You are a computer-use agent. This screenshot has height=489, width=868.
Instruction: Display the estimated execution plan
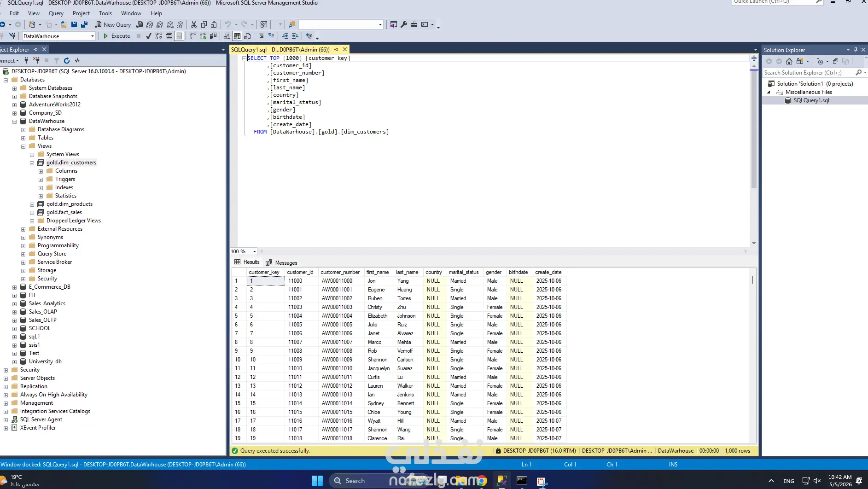coord(159,36)
